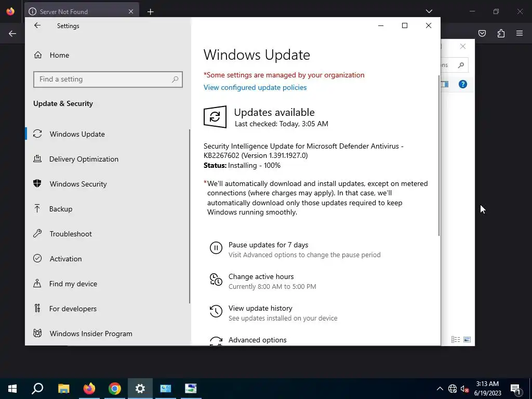Image resolution: width=532 pixels, height=399 pixels.
Task: Open a new Firefox tab
Action: (x=150, y=12)
